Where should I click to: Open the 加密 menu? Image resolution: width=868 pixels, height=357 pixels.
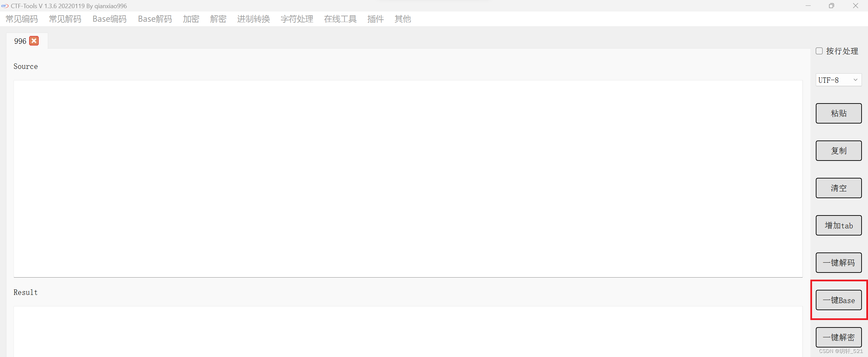tap(191, 19)
